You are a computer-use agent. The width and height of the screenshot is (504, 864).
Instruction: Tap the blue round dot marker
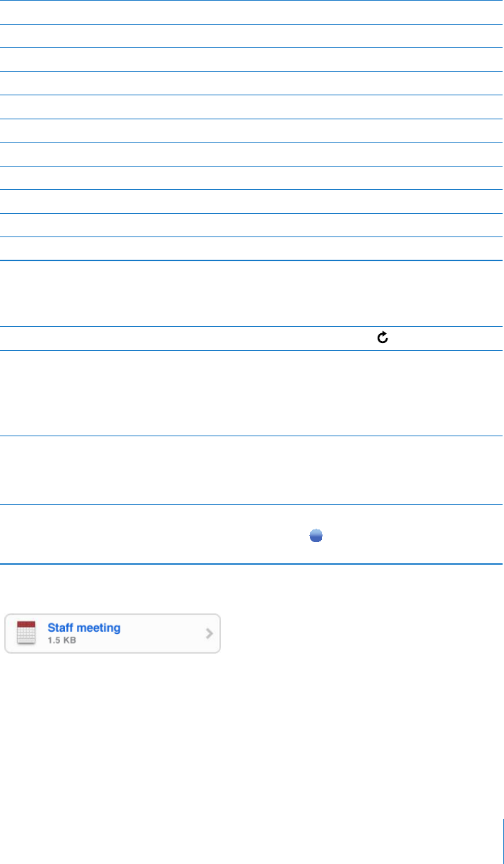pyautogui.click(x=316, y=536)
